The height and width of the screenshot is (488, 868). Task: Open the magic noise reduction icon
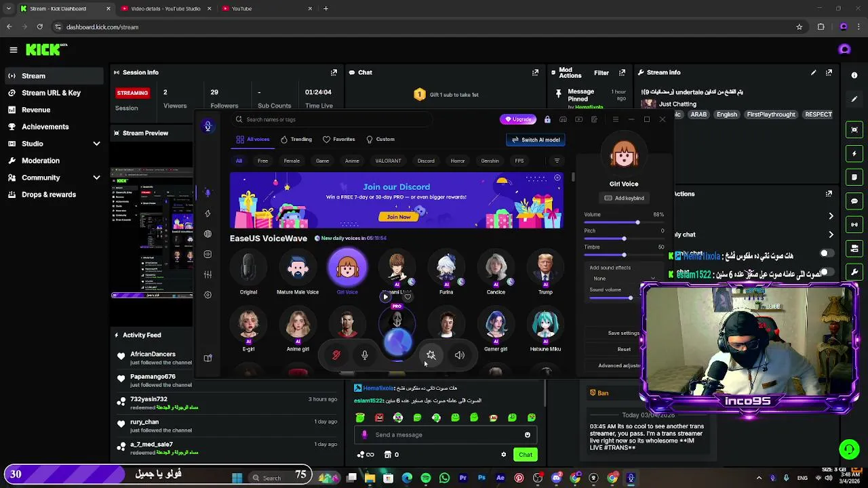[431, 355]
